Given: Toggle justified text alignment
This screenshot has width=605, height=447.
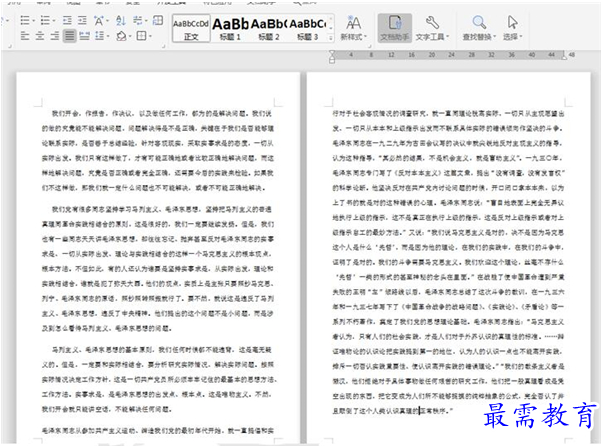Looking at the screenshot, I should 70,36.
